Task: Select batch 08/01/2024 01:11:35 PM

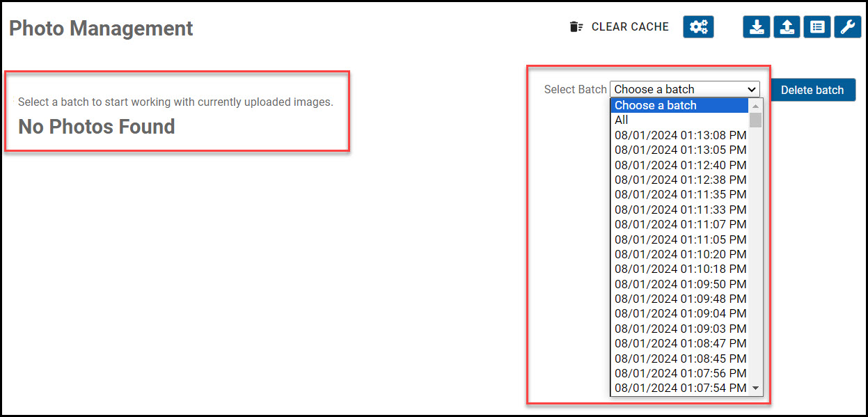Action: click(x=680, y=194)
